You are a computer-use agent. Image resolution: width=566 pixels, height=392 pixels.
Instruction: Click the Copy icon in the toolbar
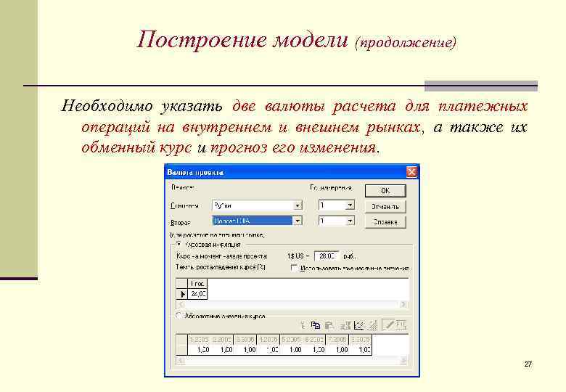tap(316, 325)
